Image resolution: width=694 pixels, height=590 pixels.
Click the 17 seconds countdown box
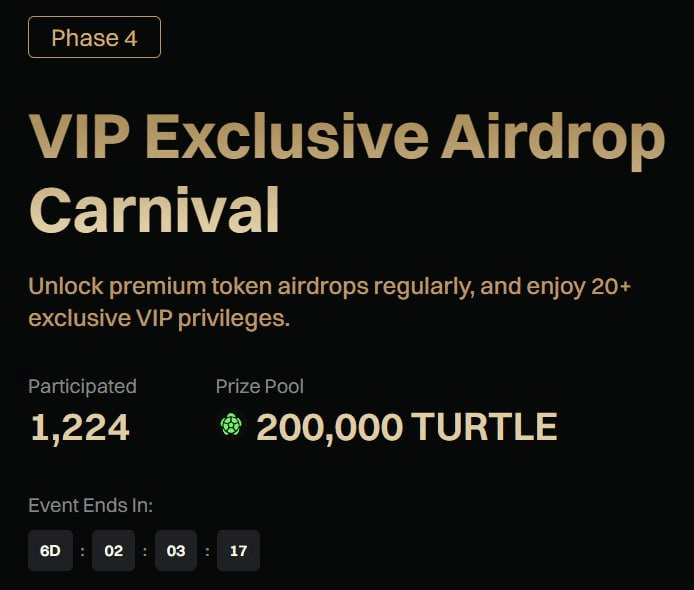click(238, 551)
